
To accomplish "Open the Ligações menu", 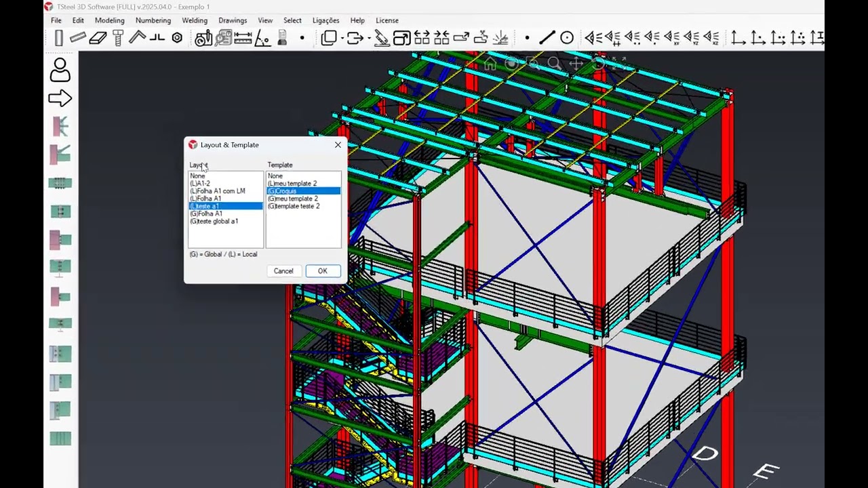I will [x=325, y=20].
